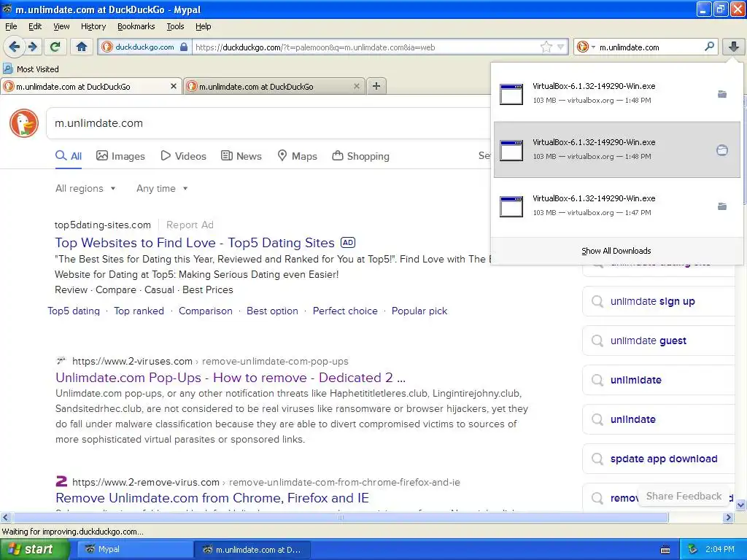Click the Comparison sitelink
This screenshot has width=747, height=560.
click(x=205, y=311)
